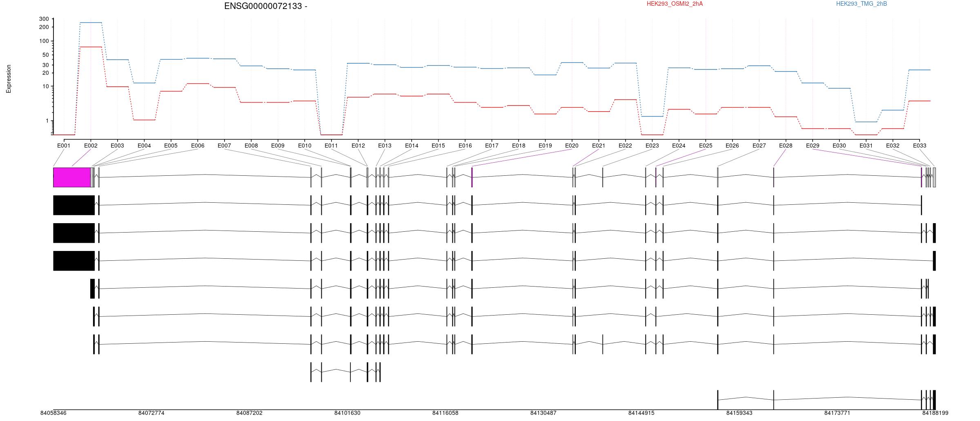This screenshot has width=980, height=421.
Task: Click genomic coordinate 84101630
Action: 347,413
